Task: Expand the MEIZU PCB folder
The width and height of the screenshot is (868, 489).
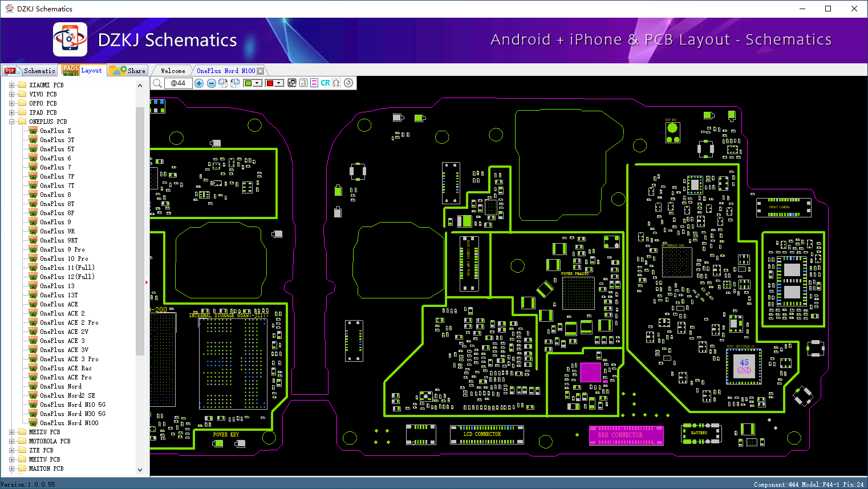Action: pyautogui.click(x=11, y=432)
